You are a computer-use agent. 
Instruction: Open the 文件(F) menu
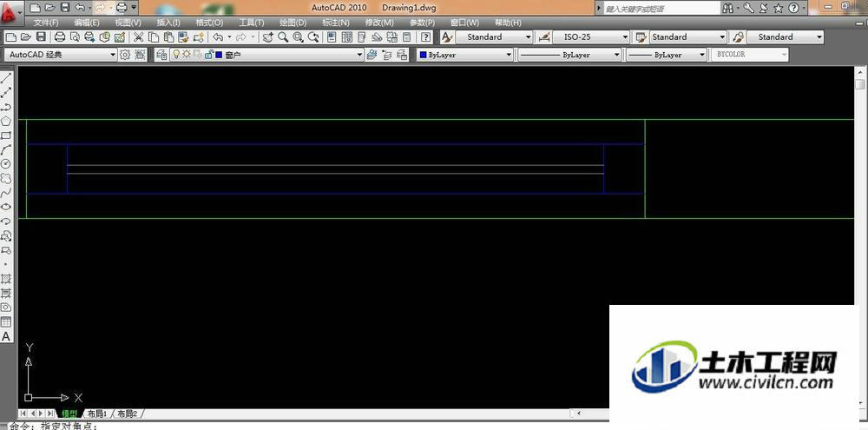pos(46,23)
